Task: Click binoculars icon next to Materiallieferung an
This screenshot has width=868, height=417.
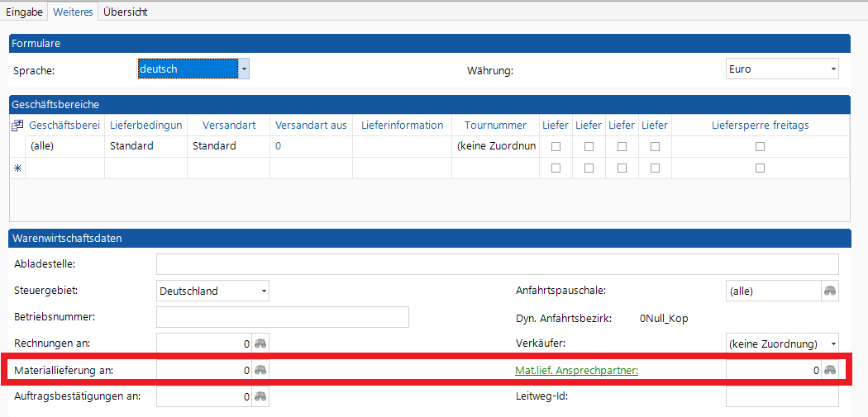Action: (x=260, y=371)
